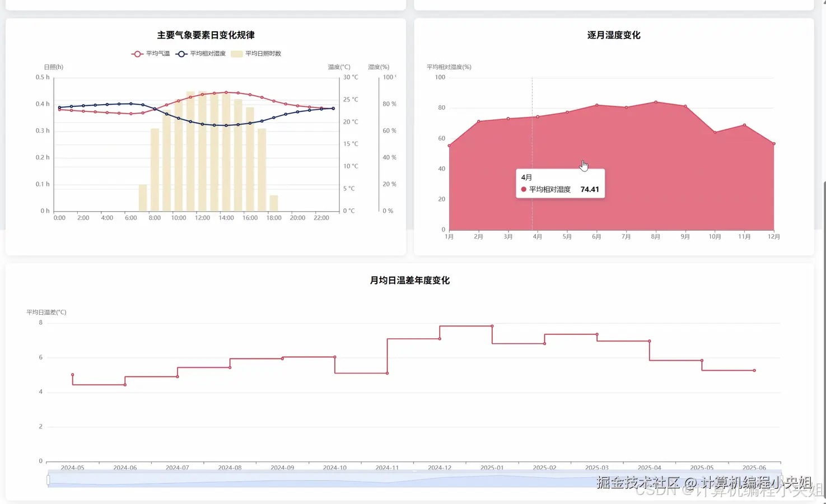The height and width of the screenshot is (504, 826).
Task: Click the 温度(°C) axis name
Action: 339,67
